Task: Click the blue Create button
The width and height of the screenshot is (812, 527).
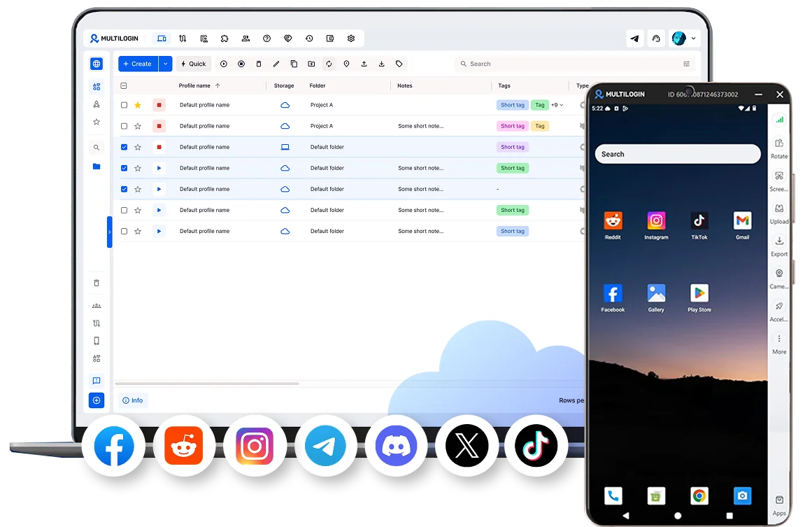Action: pyautogui.click(x=138, y=64)
